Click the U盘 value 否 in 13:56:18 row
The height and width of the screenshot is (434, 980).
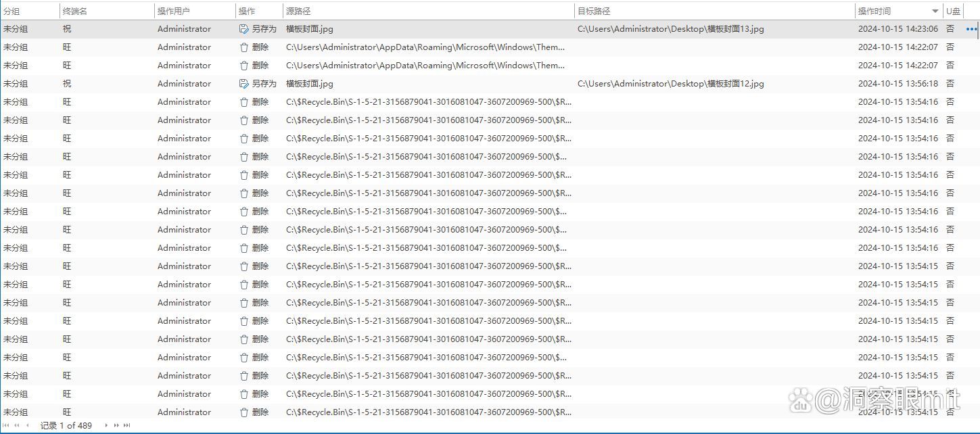click(x=950, y=84)
